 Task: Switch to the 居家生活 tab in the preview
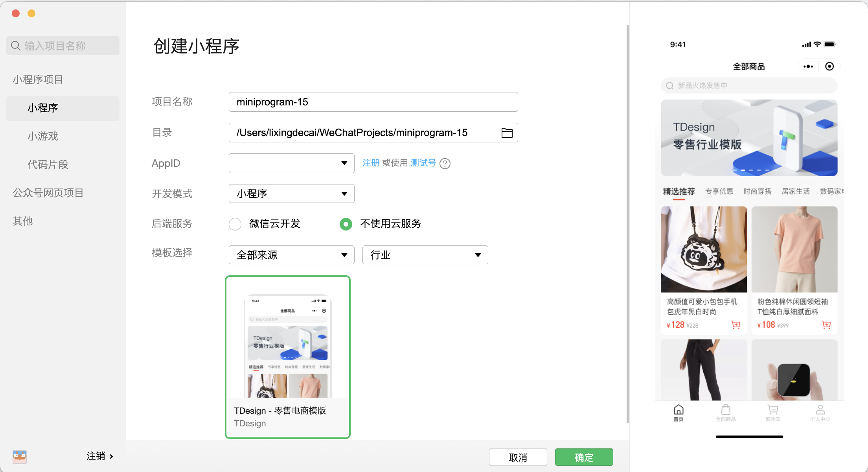[796, 192]
